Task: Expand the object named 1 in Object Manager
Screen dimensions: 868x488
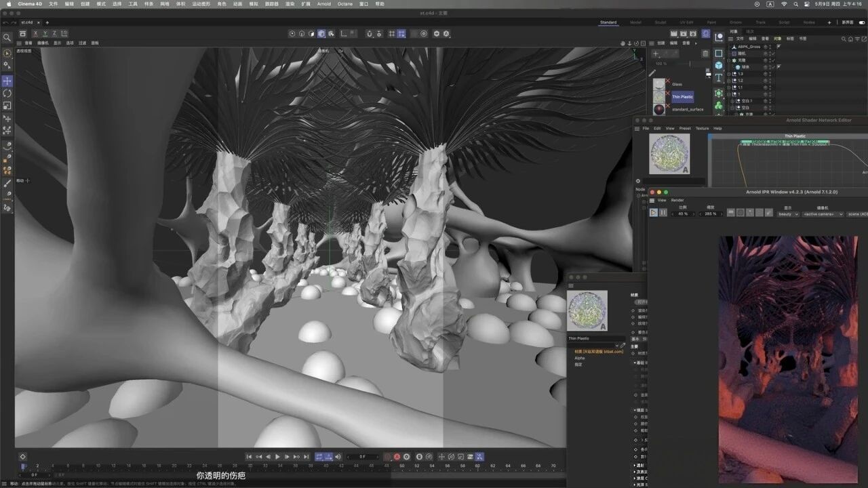Action: pos(730,94)
